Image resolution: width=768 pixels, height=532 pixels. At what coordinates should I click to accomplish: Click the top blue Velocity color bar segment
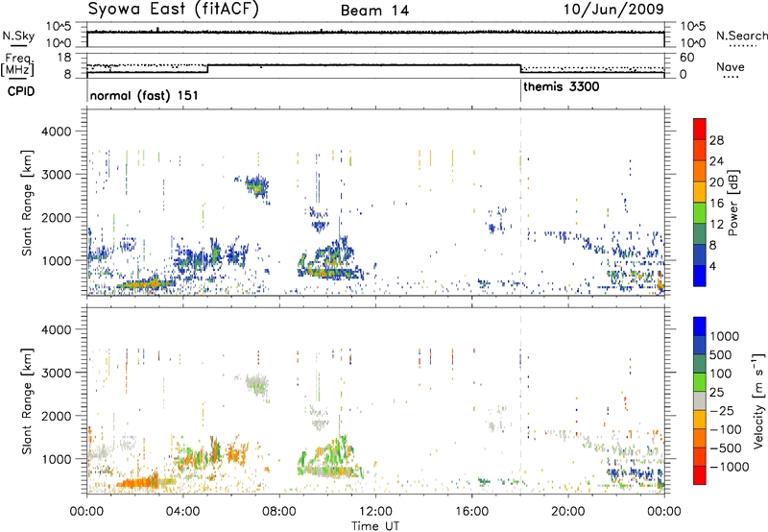700,326
